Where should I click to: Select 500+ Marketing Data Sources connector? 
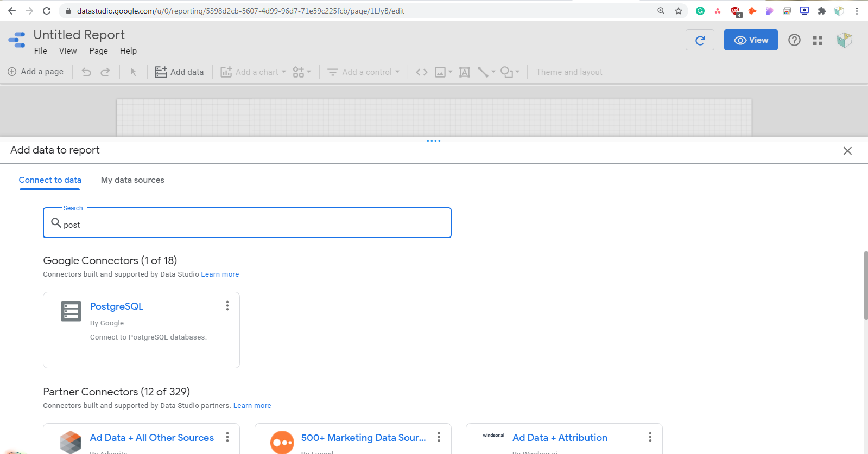[x=364, y=438]
